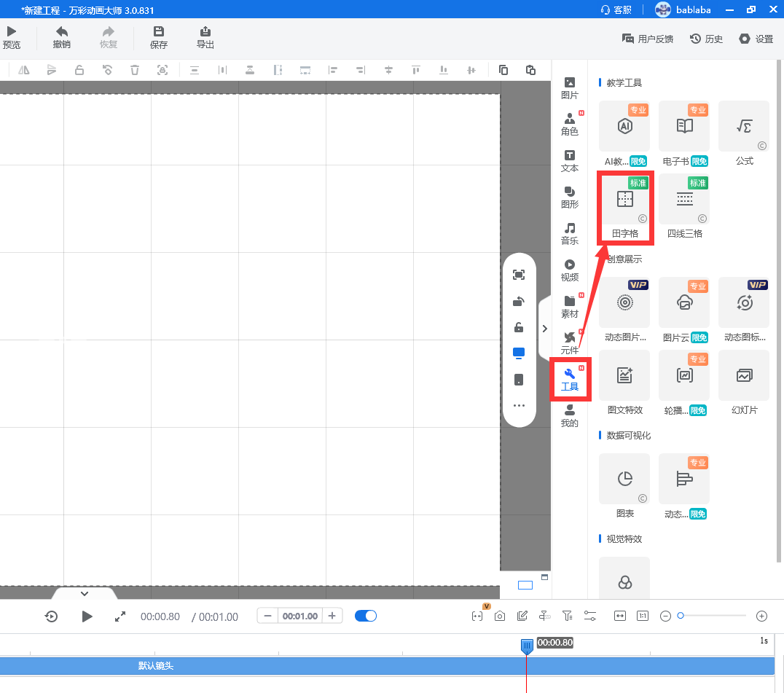
Task: Click the playhead marker at 00:00.80
Action: (527, 646)
